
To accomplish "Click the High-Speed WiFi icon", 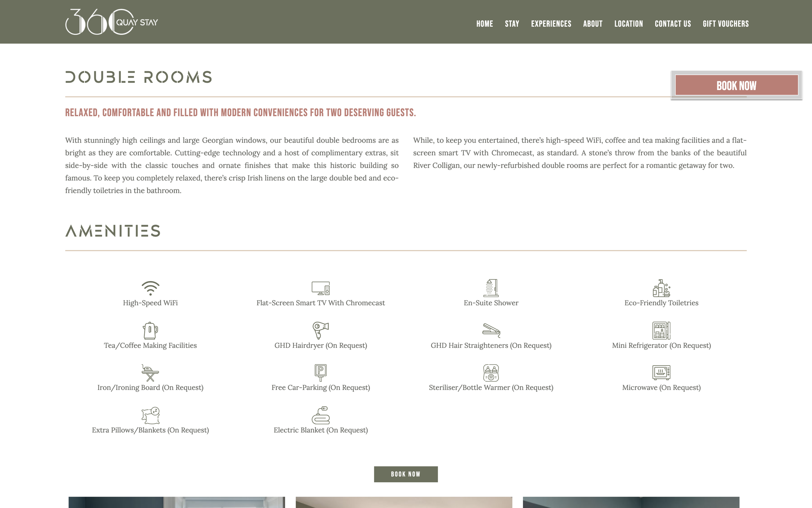I will click(x=150, y=288).
